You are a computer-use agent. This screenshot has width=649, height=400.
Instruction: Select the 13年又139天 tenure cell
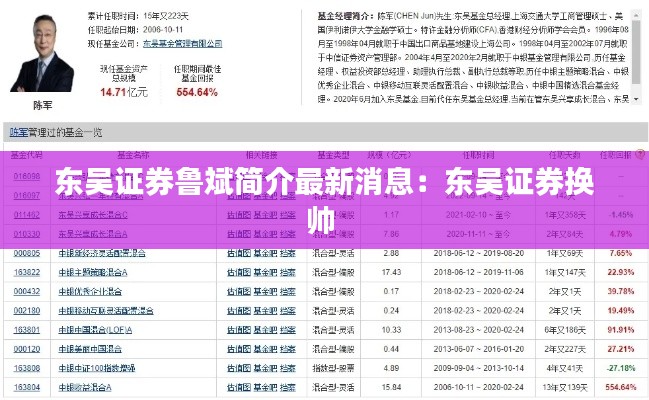[565, 387]
